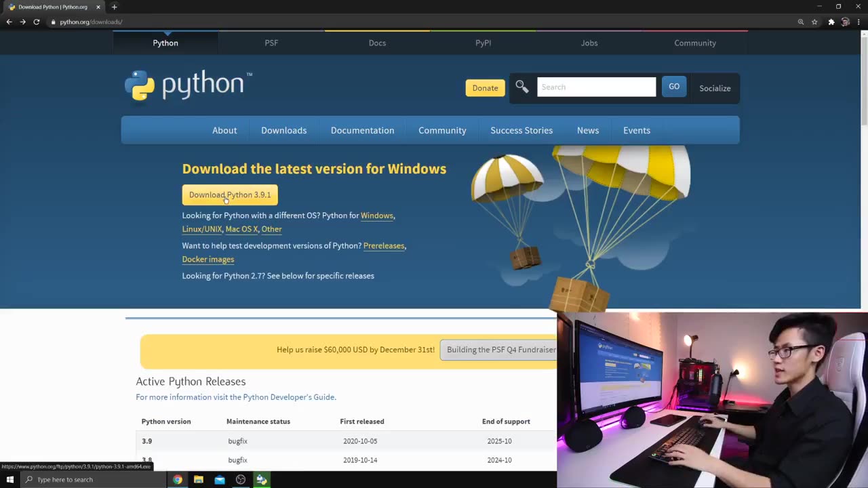Follow the Other OS link
The width and height of the screenshot is (868, 488).
pyautogui.click(x=271, y=229)
